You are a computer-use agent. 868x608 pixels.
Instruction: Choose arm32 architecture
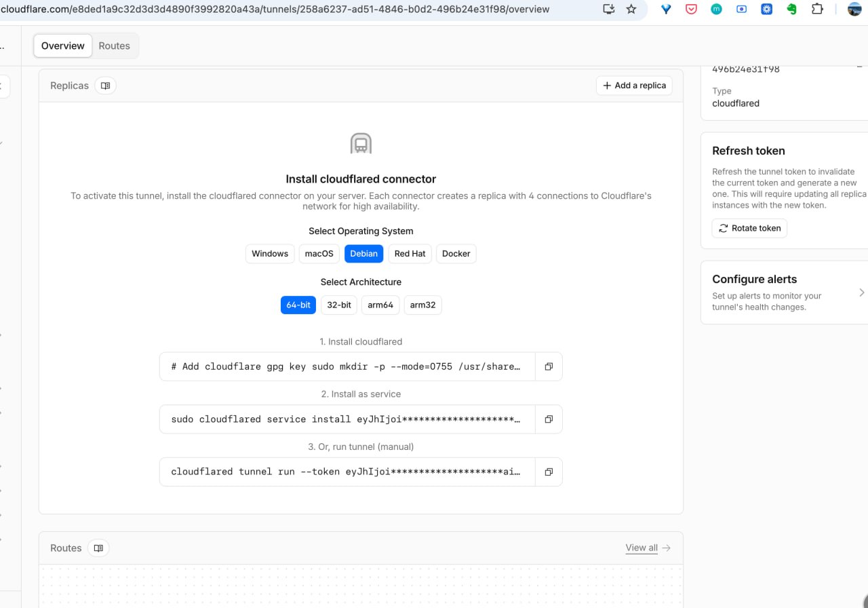point(423,305)
